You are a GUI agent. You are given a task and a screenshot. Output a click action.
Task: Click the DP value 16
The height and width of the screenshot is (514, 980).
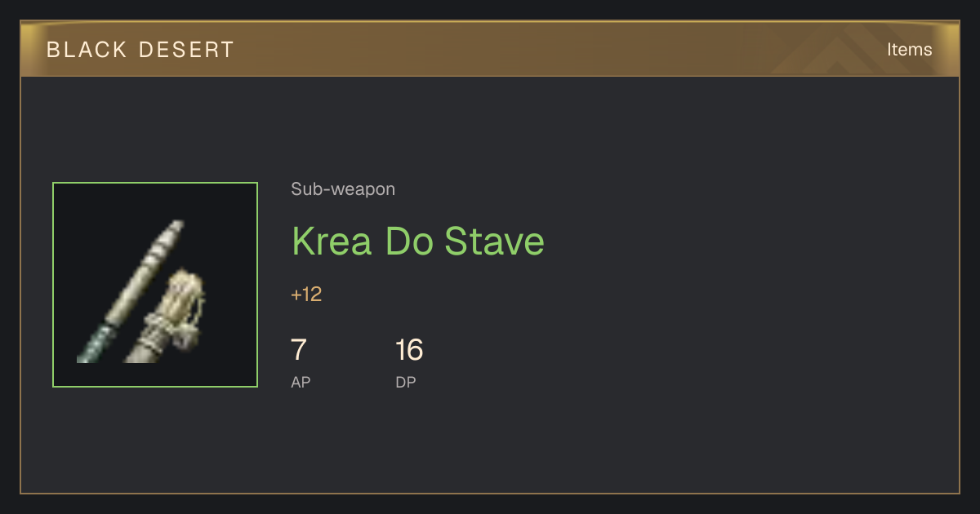point(409,350)
